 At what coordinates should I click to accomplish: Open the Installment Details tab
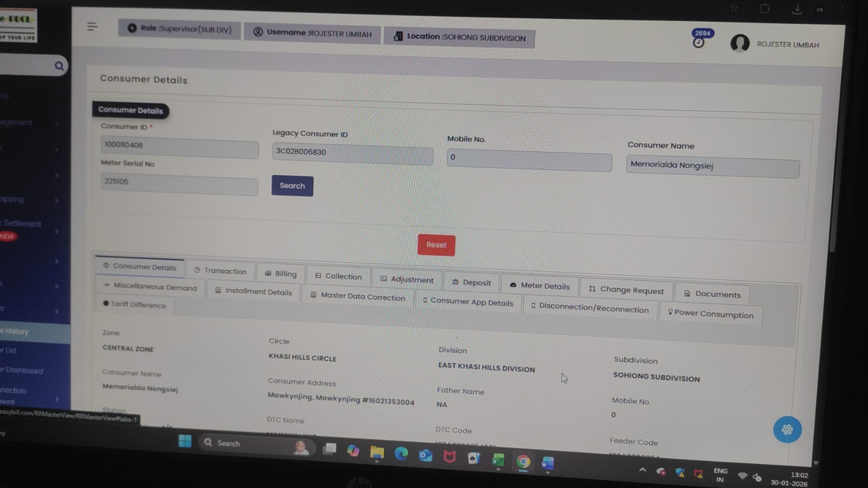coord(254,291)
